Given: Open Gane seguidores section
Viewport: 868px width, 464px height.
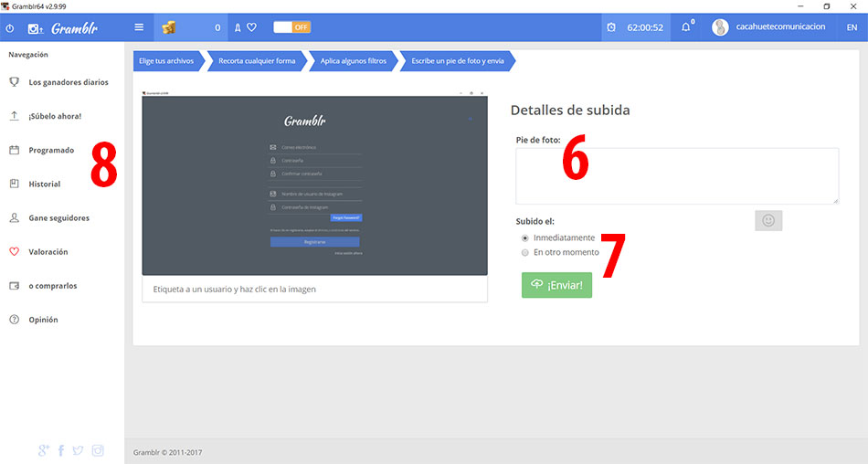Looking at the screenshot, I should (x=59, y=218).
